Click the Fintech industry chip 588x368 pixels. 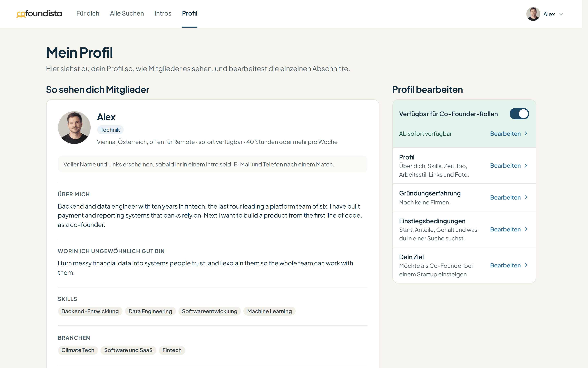pyautogui.click(x=172, y=350)
